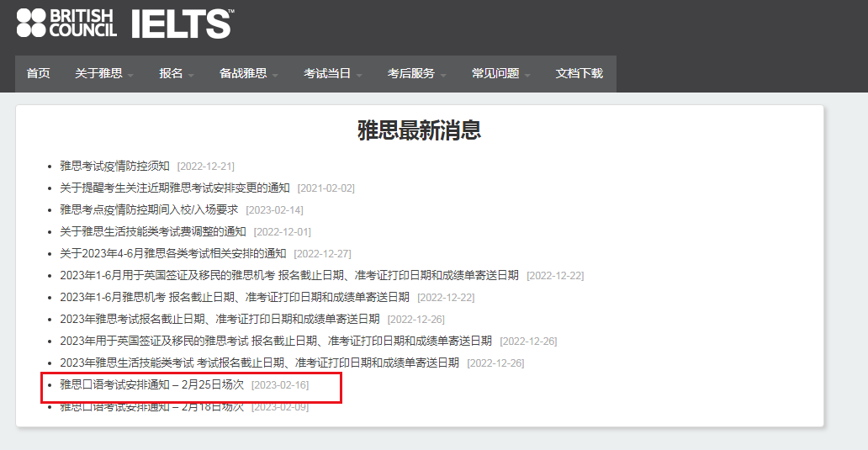Click the British Council logo
This screenshot has height=450, width=868.
coord(66,23)
